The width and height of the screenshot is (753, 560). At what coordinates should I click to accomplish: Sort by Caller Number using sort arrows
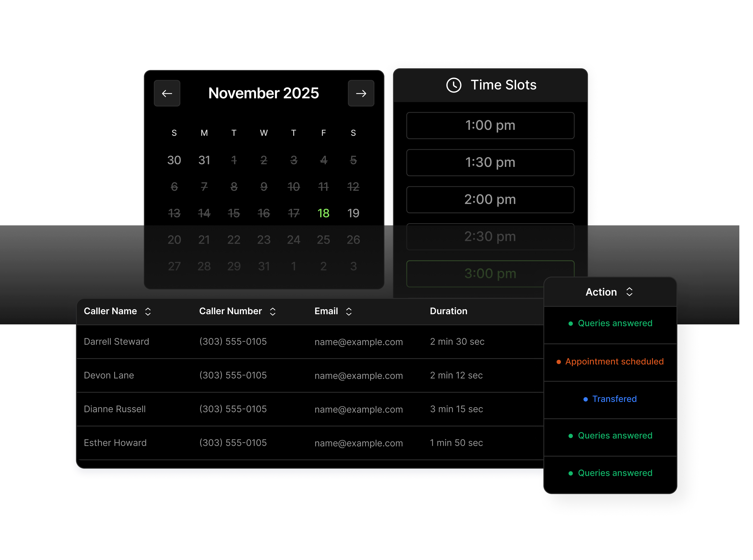click(x=273, y=312)
